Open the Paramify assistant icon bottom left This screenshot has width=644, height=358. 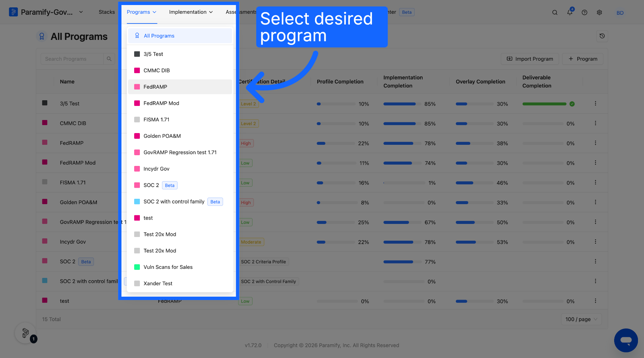(x=25, y=333)
